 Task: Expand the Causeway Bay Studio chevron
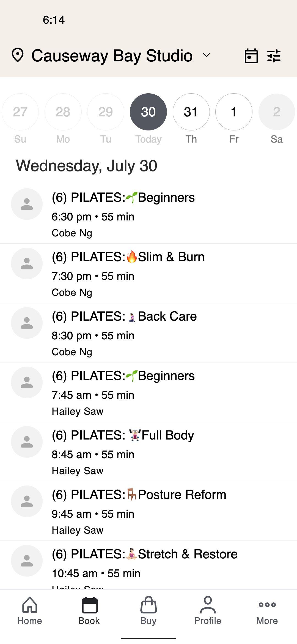point(207,55)
